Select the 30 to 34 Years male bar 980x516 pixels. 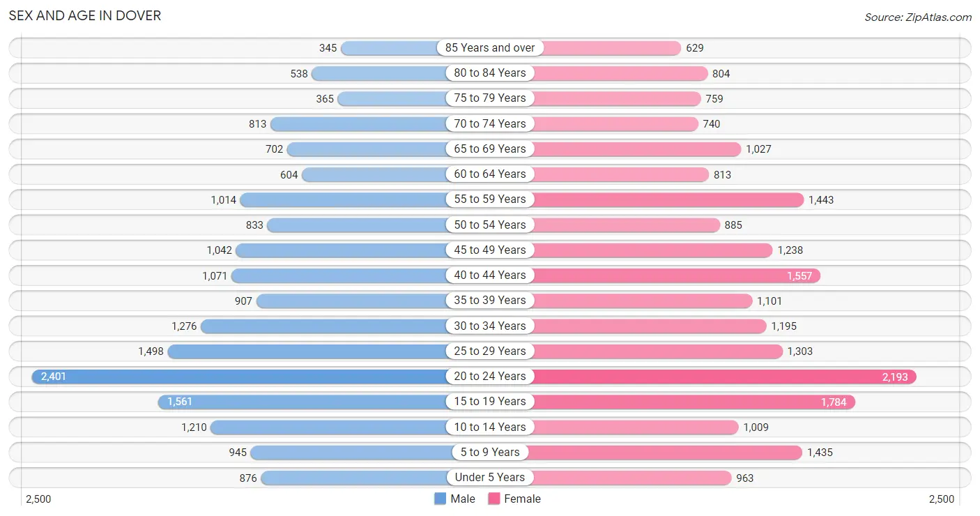(323, 326)
